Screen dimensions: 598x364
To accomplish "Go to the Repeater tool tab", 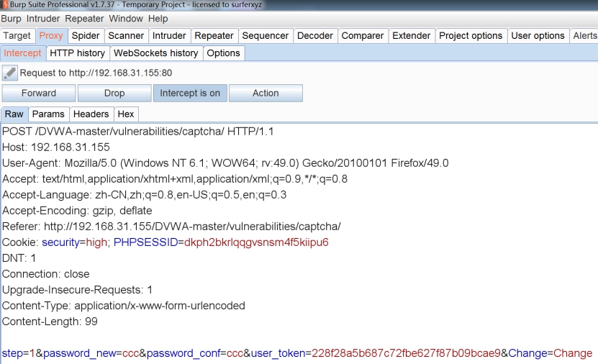I will pos(214,36).
